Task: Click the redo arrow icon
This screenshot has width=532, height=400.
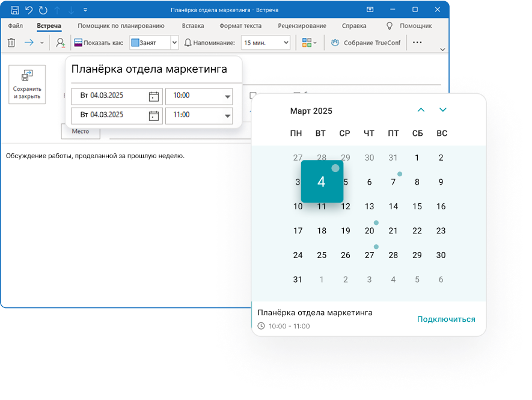Action: click(41, 9)
